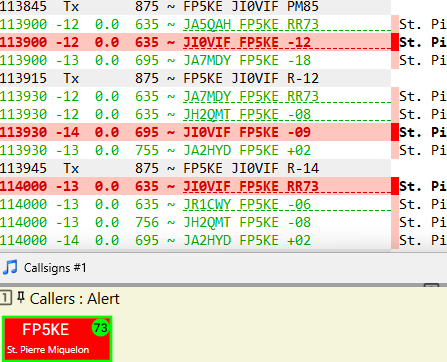The width and height of the screenshot is (447, 362).
Task: Select decode JA7MDY FP5KE RR73
Action: click(195, 96)
